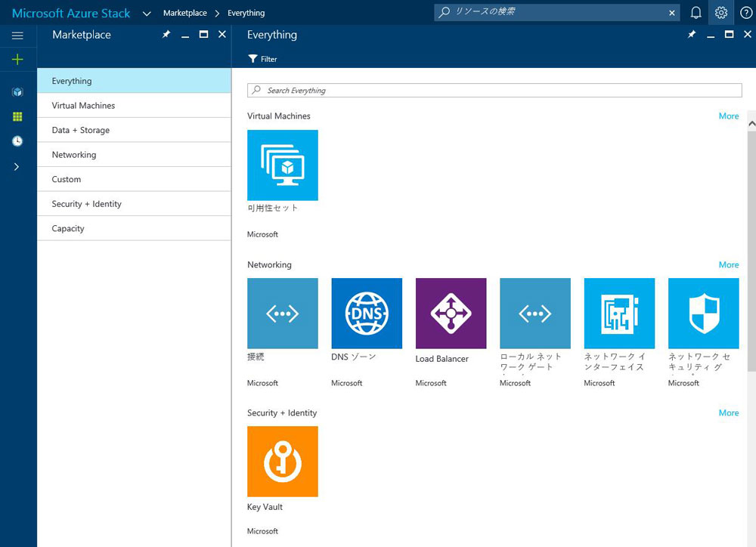Open the local network gateway tile
The image size is (756, 547).
pyautogui.click(x=535, y=314)
